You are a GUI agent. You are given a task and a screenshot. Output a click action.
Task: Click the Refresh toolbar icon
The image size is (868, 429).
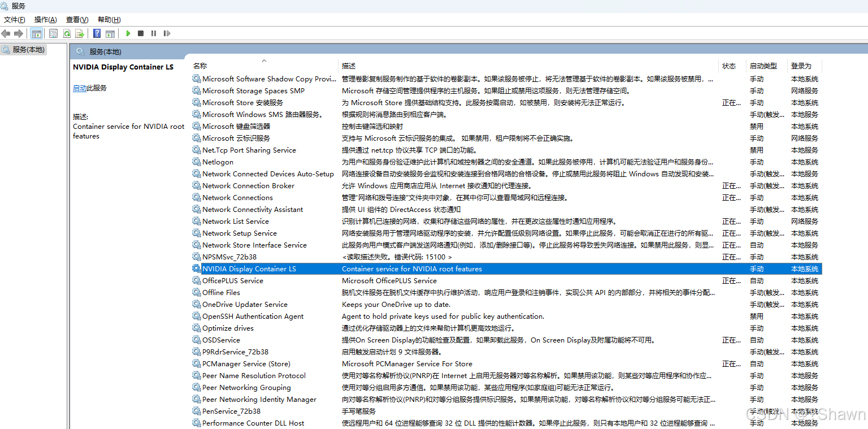pyautogui.click(x=67, y=33)
